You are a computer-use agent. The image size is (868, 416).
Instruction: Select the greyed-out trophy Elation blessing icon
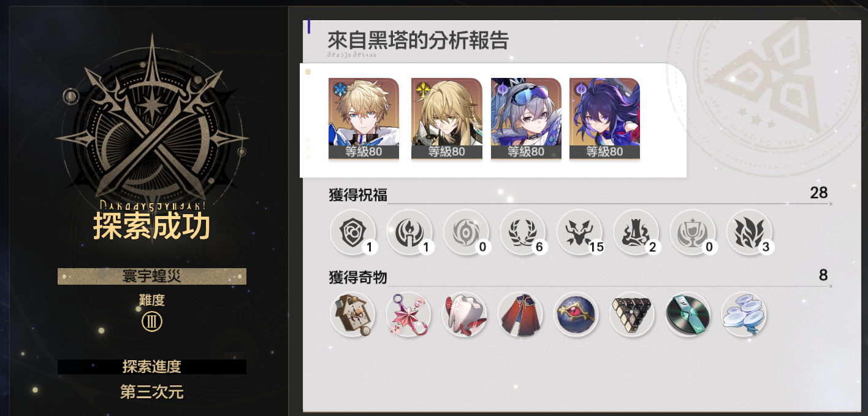pyautogui.click(x=693, y=233)
